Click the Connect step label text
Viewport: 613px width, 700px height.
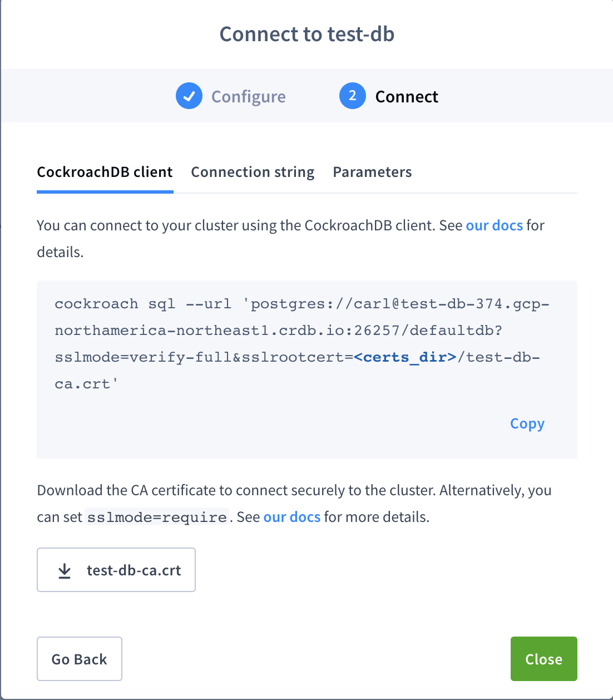407,96
